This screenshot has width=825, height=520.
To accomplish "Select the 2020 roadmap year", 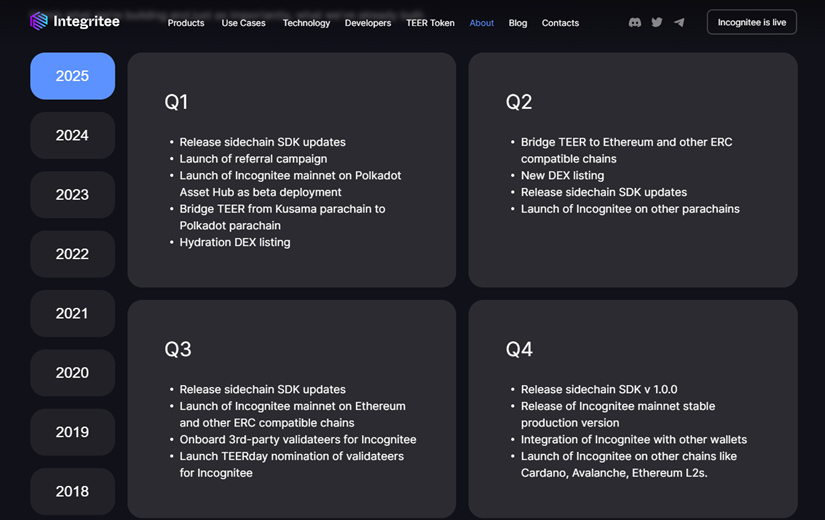I will click(x=73, y=373).
